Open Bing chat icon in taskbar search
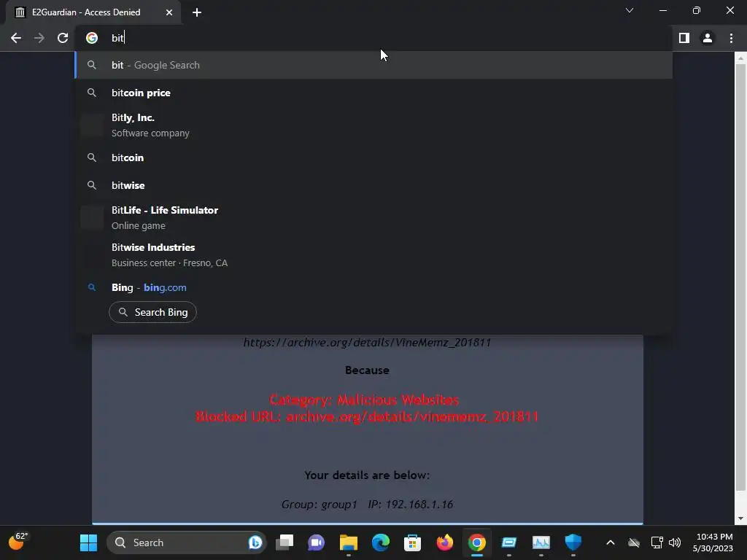The width and height of the screenshot is (747, 560). click(x=255, y=542)
